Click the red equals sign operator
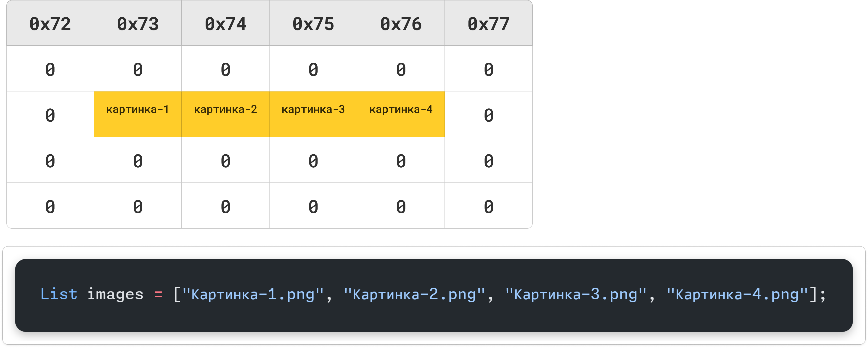Image resolution: width=868 pixels, height=348 pixels. [158, 294]
